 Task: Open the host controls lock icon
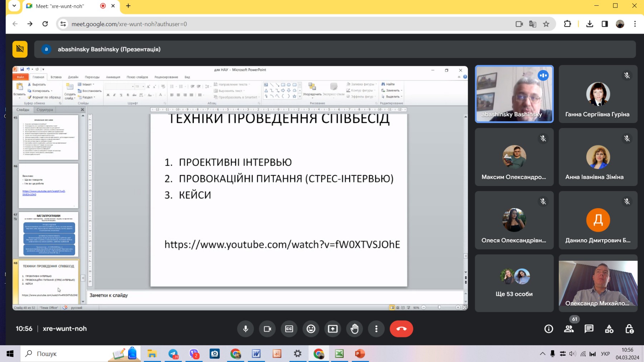pyautogui.click(x=629, y=329)
